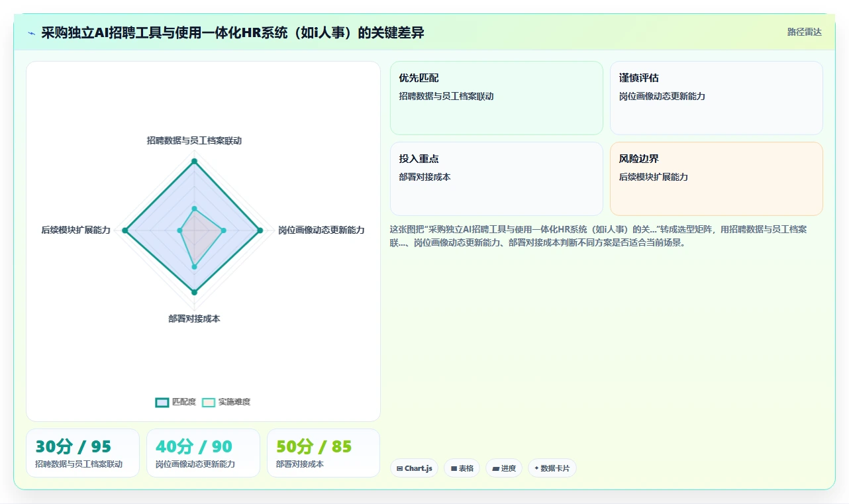Open the 风险边界 card
Screen dimensions: 849x504
click(x=717, y=179)
